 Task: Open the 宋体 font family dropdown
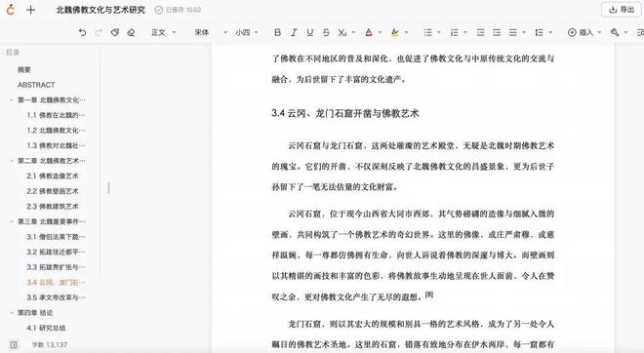[x=211, y=32]
